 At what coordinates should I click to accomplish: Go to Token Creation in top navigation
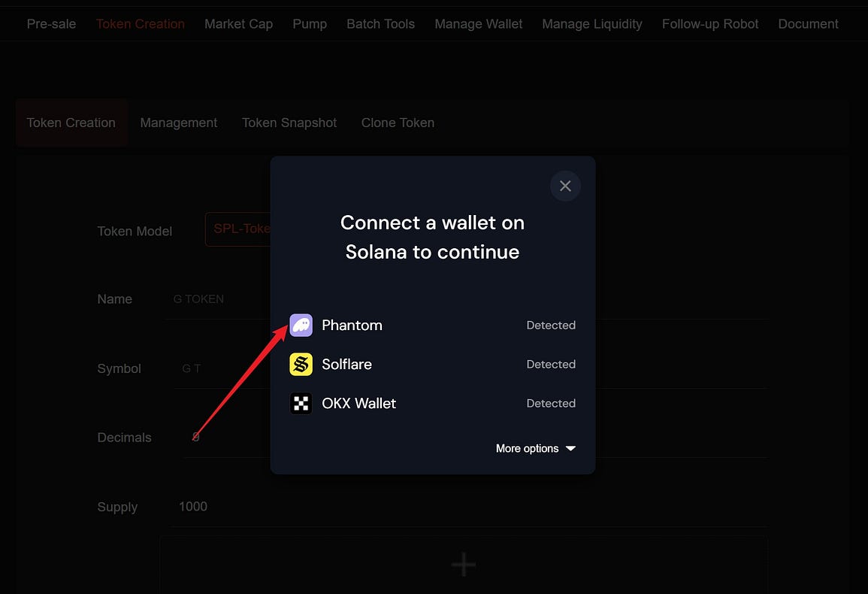click(x=141, y=24)
